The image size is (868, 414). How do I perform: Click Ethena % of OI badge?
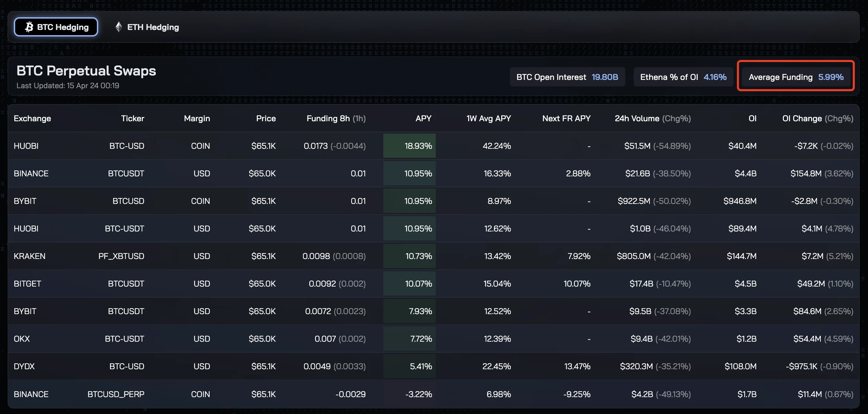tap(683, 77)
